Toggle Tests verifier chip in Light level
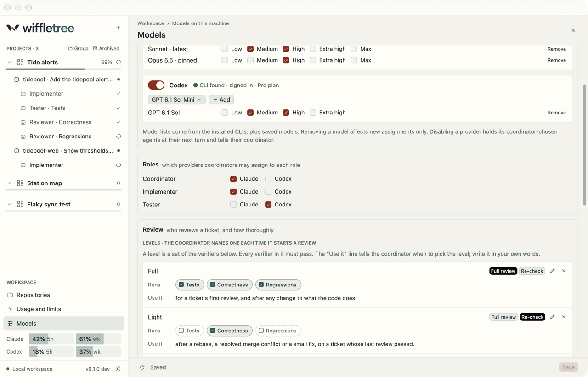The height and width of the screenshot is (377, 588). coord(189,331)
